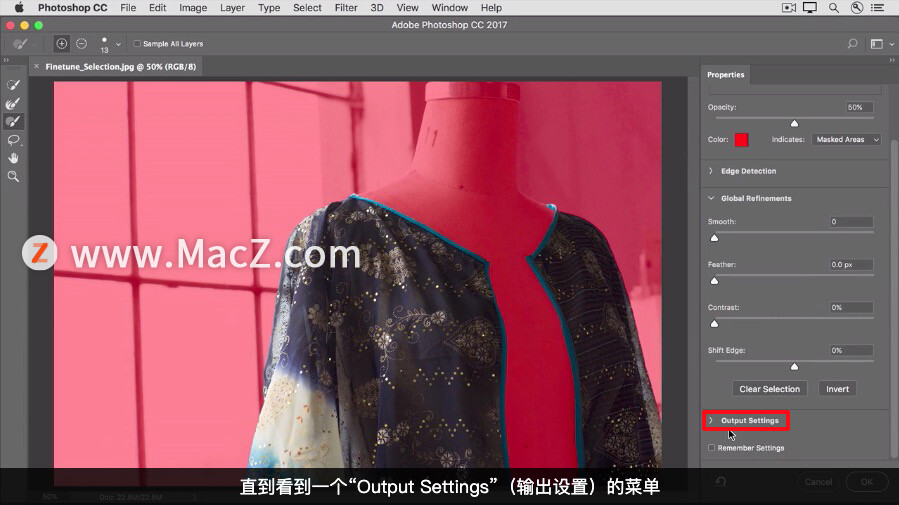Open the Notification Center list icon
Image resolution: width=899 pixels, height=505 pixels.
tap(877, 7)
